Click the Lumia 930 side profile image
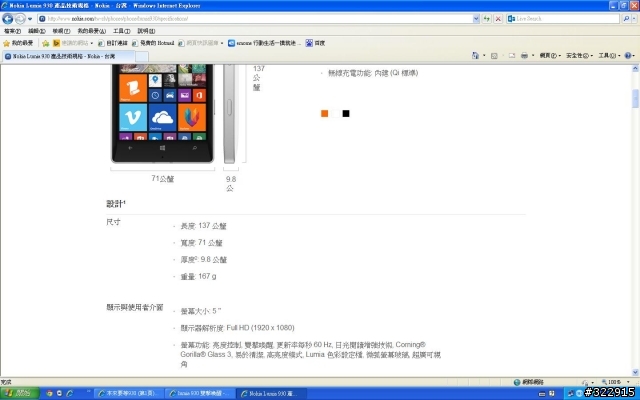 (229, 113)
